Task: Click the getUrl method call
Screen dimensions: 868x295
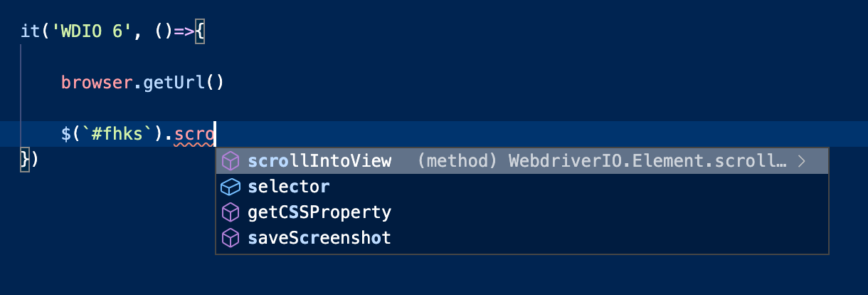Action: (174, 83)
